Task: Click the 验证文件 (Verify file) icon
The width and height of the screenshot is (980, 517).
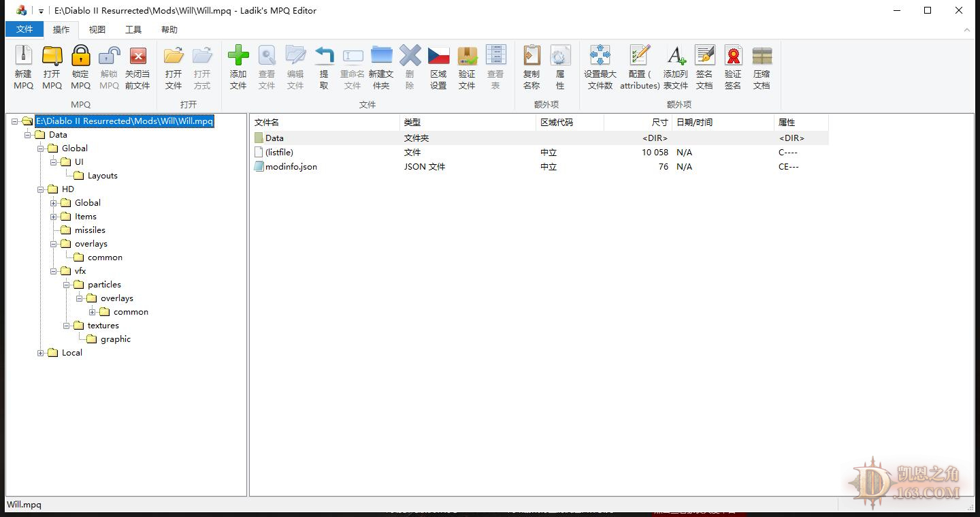Action: 467,56
